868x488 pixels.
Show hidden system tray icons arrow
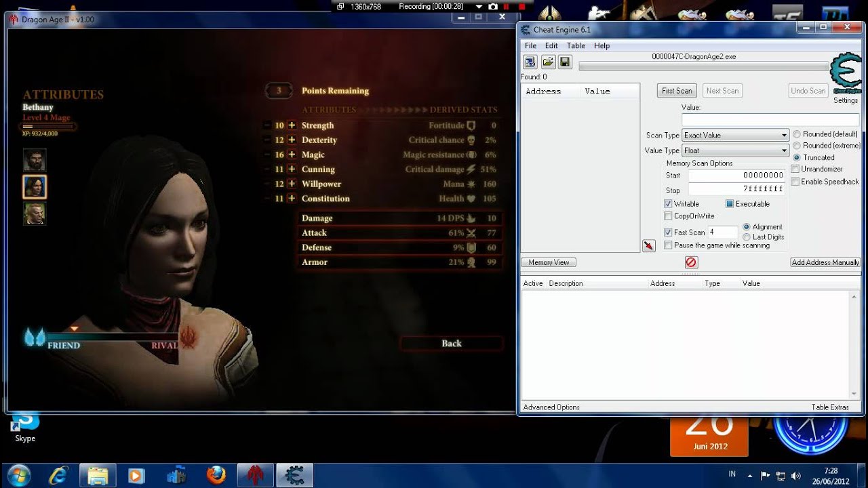coord(749,476)
